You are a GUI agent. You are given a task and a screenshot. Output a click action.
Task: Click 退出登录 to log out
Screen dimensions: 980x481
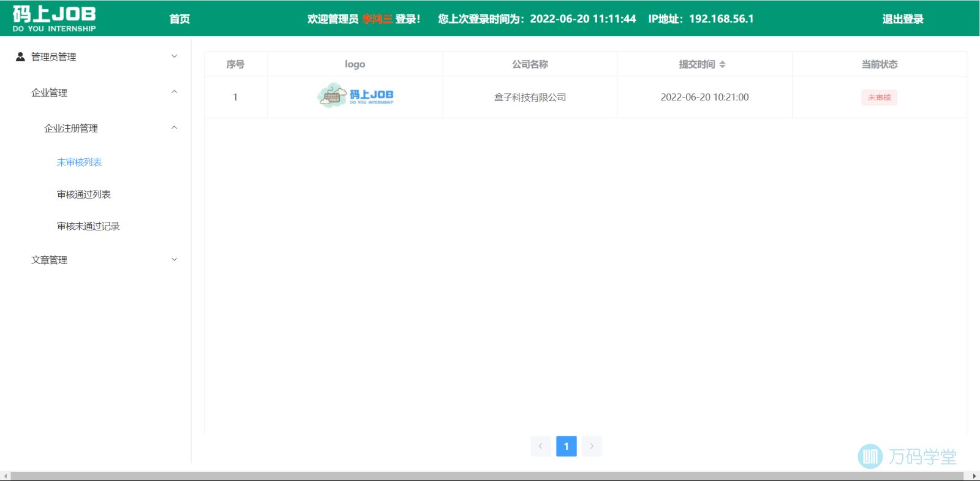coord(903,19)
